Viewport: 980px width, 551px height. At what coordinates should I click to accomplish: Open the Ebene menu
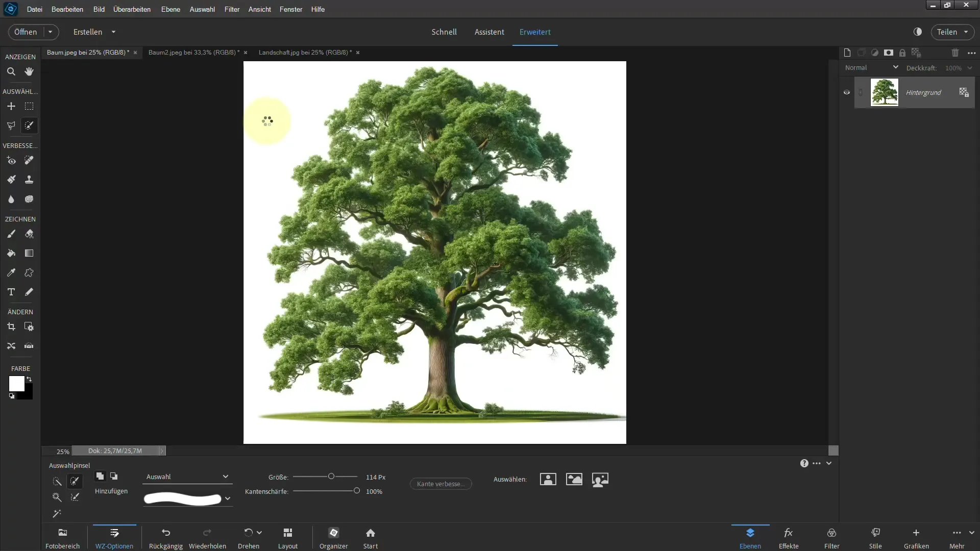click(x=170, y=9)
